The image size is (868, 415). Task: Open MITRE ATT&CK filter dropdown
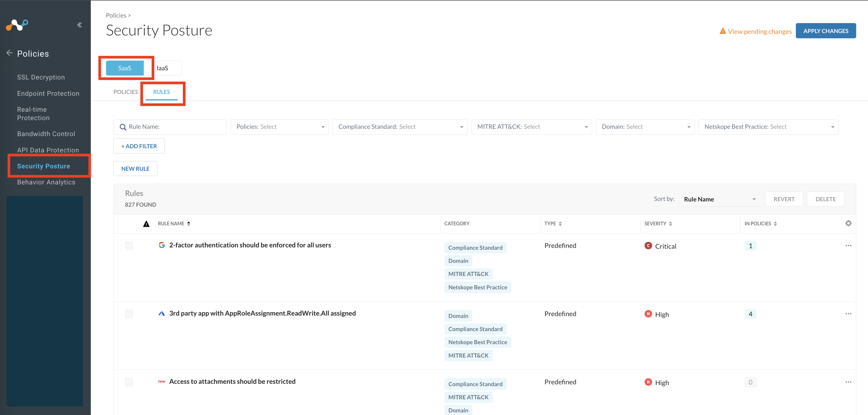(531, 127)
